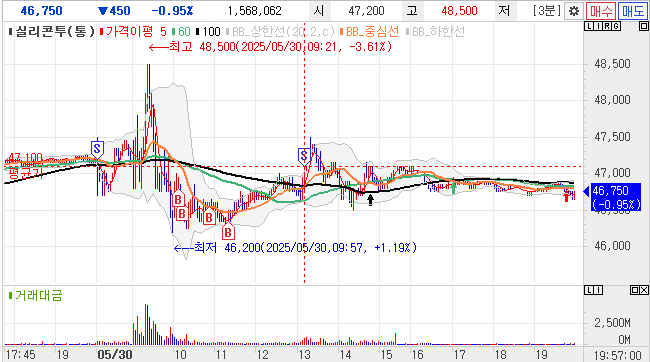Viewport: 650px width, 362px height.
Task: Click the orange BB_중심선 legend swatch
Action: point(342,32)
